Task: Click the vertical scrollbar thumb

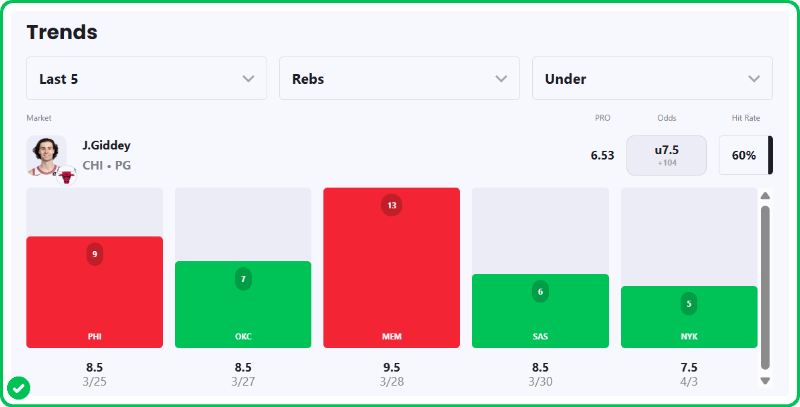Action: pos(766,285)
